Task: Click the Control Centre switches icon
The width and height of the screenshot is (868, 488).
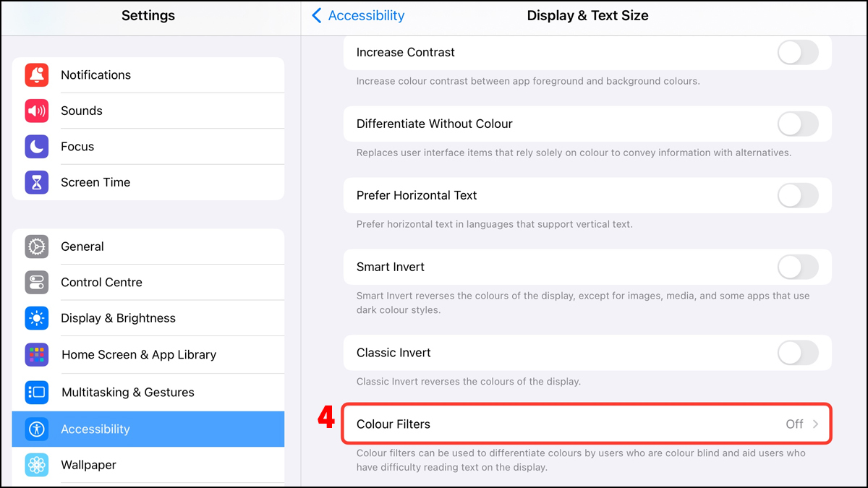Action: tap(37, 283)
